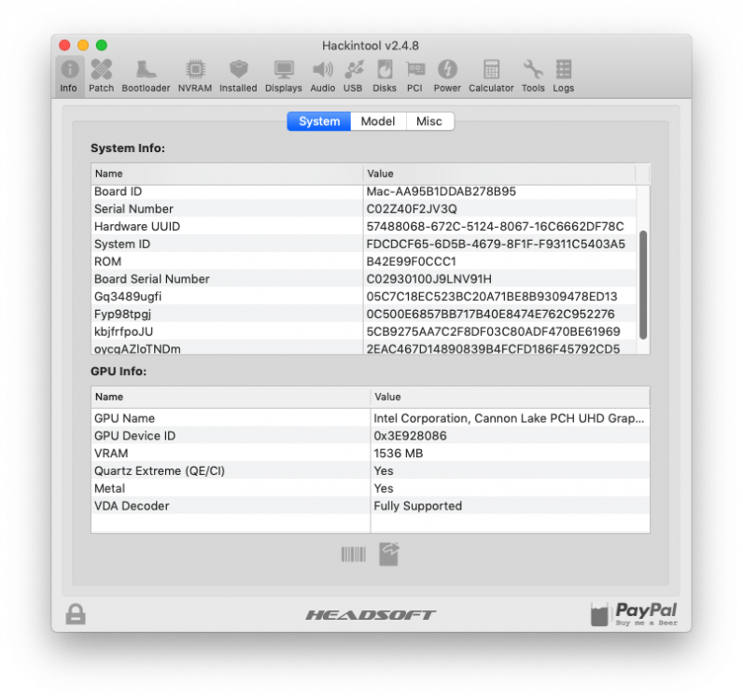Image resolution: width=743 pixels, height=700 pixels.
Task: Select value C02930100J9LNV91H
Action: tap(428, 279)
